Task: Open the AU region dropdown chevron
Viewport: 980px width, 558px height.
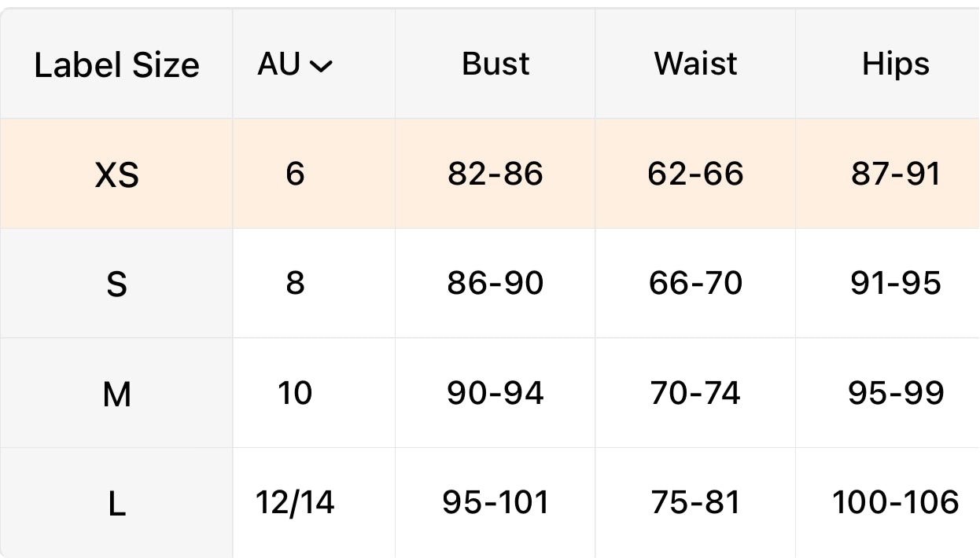Action: click(321, 67)
